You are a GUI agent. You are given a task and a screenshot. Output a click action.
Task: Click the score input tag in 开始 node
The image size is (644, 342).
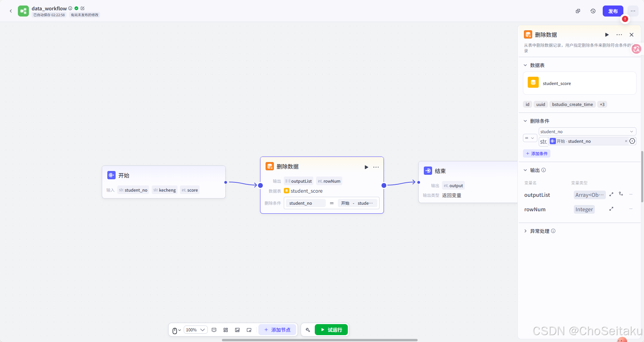[190, 190]
